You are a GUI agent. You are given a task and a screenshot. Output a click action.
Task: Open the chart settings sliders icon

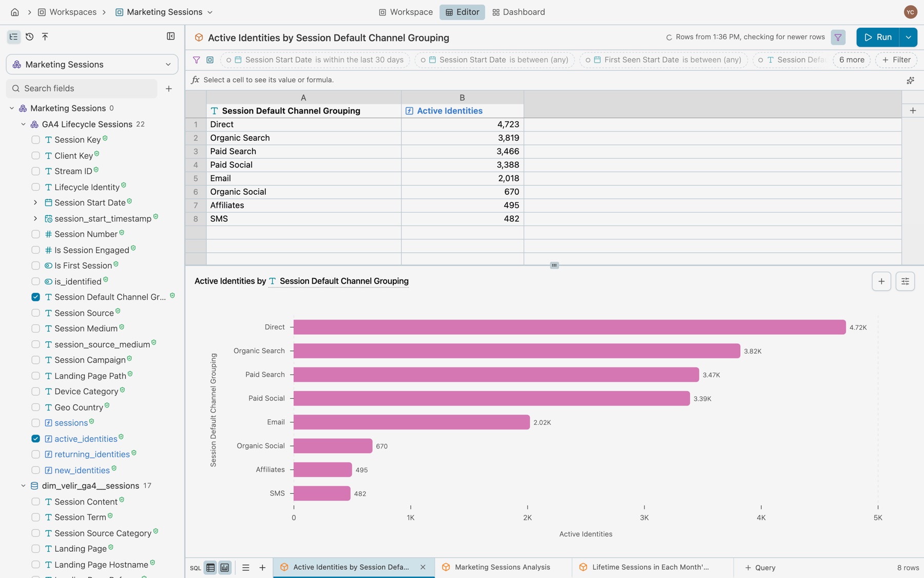coord(905,281)
